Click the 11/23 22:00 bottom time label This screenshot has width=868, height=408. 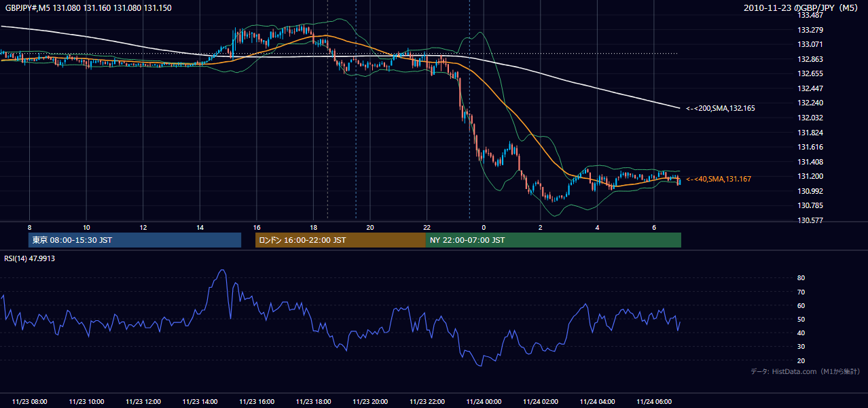point(427,401)
